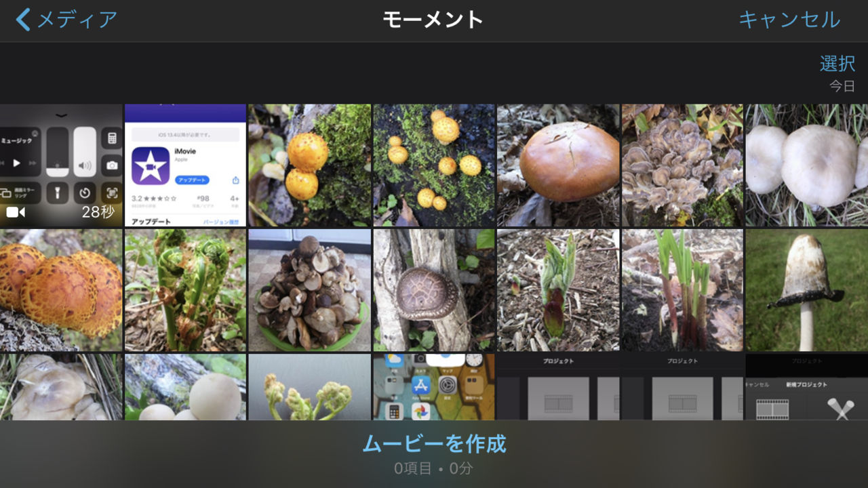868x488 pixels.
Task: Click the 0項目・0分 status text
Action: 433,468
